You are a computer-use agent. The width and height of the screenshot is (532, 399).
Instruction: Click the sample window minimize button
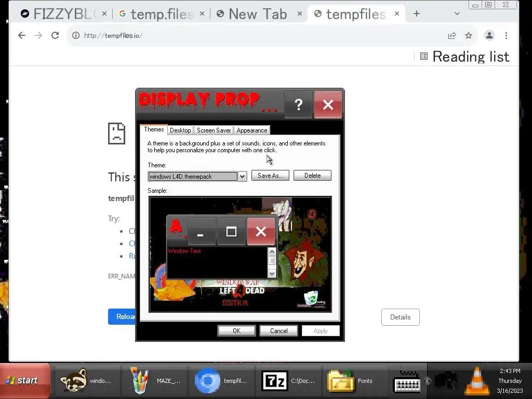(x=202, y=231)
